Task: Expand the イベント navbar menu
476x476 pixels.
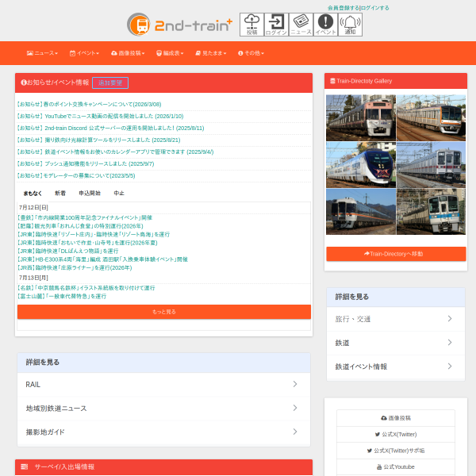Action: click(84, 53)
